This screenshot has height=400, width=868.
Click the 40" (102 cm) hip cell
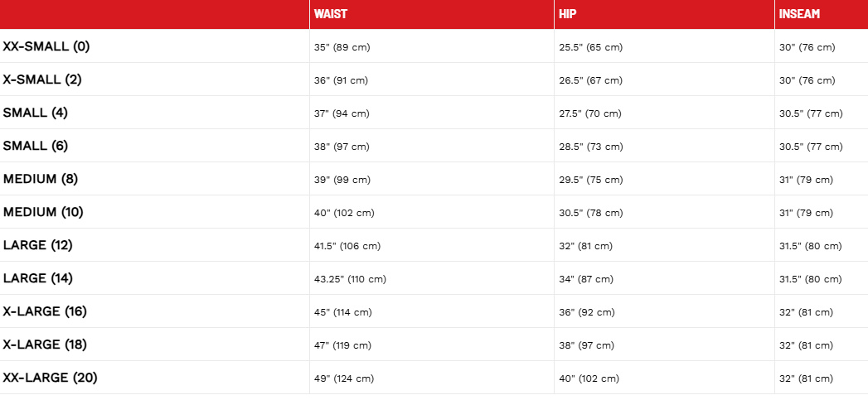click(x=589, y=378)
